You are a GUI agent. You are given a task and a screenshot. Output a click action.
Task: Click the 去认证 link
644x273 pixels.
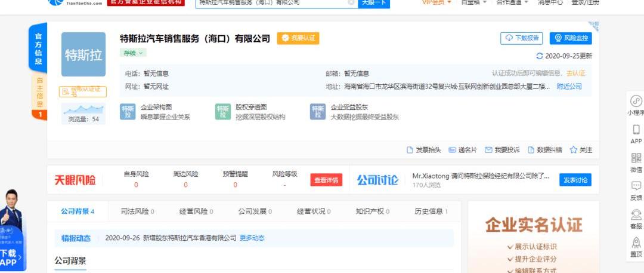[x=576, y=73]
